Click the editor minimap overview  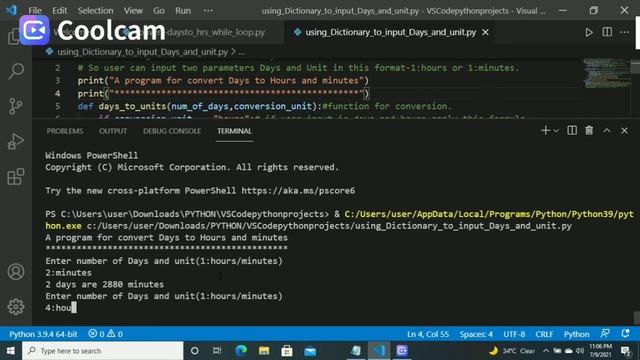607,73
